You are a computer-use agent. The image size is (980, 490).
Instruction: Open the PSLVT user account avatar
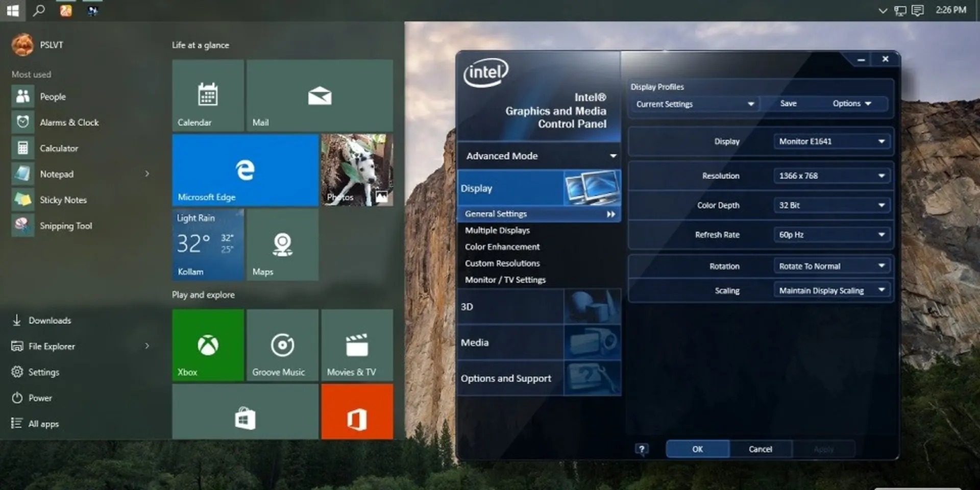click(x=22, y=45)
